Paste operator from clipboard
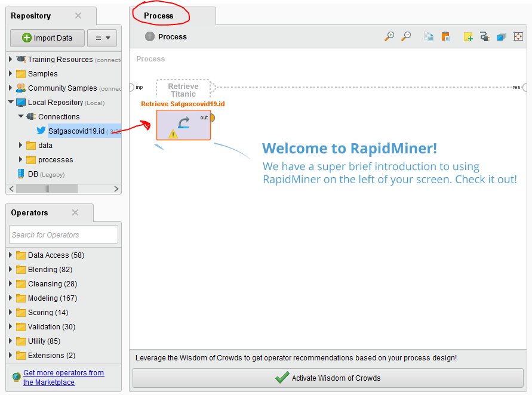The height and width of the screenshot is (395, 532). pos(445,36)
